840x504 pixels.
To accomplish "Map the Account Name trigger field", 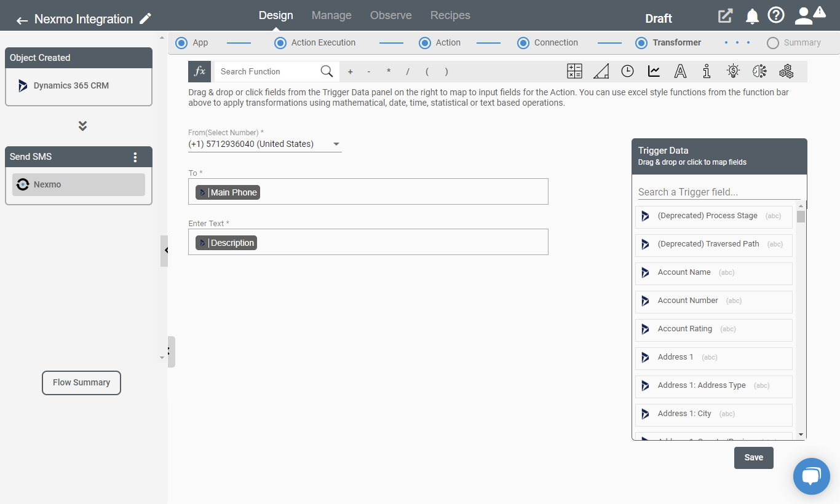I will tap(714, 273).
